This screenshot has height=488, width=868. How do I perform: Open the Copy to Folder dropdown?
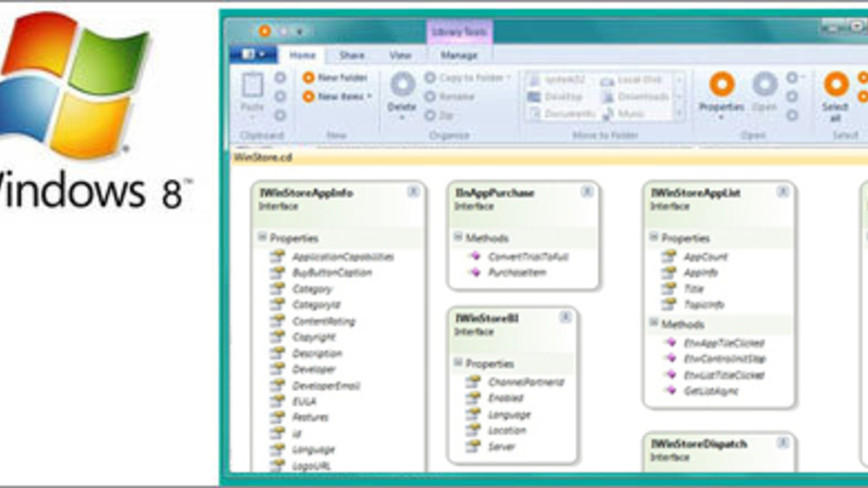click(509, 78)
